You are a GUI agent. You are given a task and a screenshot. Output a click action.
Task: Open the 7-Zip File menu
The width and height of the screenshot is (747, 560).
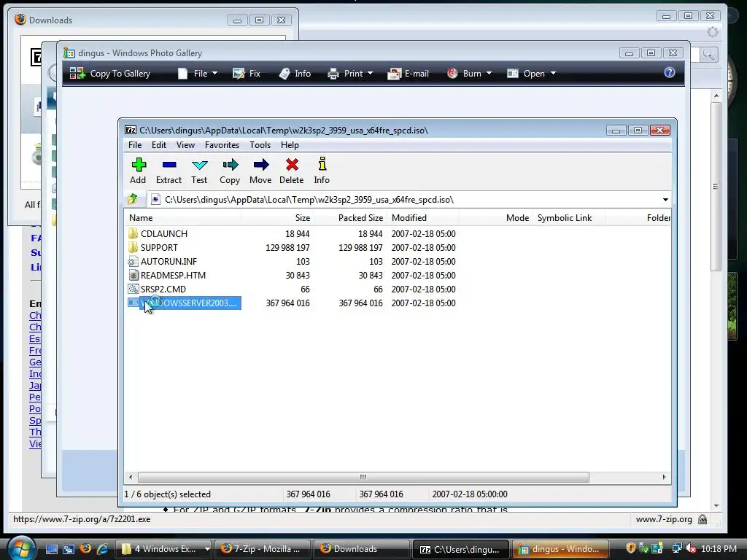(x=135, y=145)
